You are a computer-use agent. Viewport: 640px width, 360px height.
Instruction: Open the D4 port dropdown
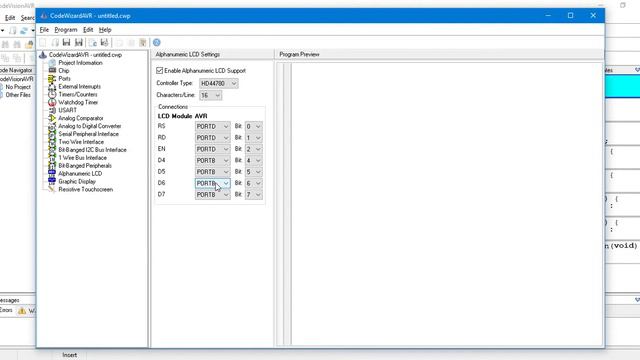pyautogui.click(x=213, y=160)
